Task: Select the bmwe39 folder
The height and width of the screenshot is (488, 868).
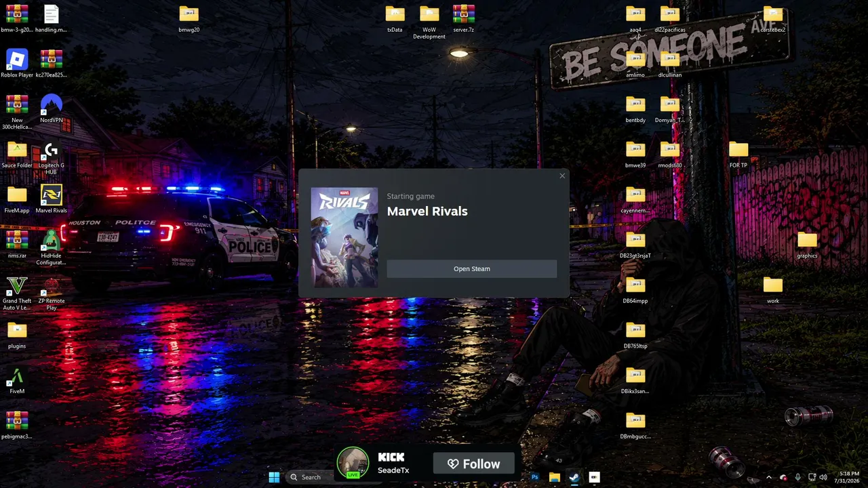Action: [x=635, y=154]
